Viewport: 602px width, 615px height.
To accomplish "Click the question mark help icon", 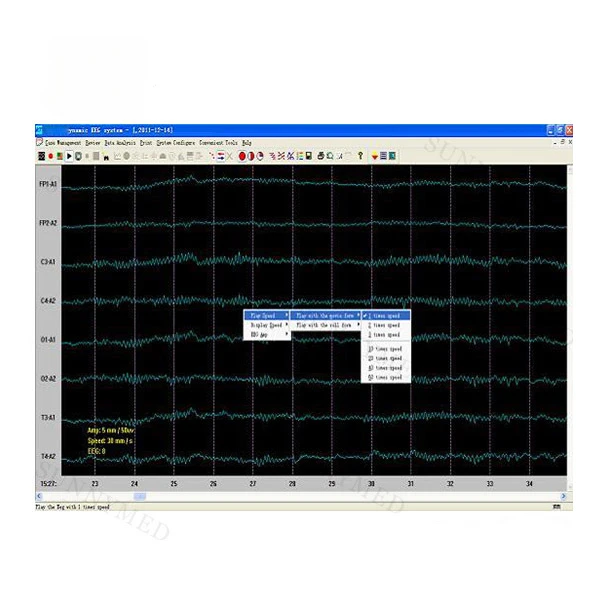I will tap(360, 156).
